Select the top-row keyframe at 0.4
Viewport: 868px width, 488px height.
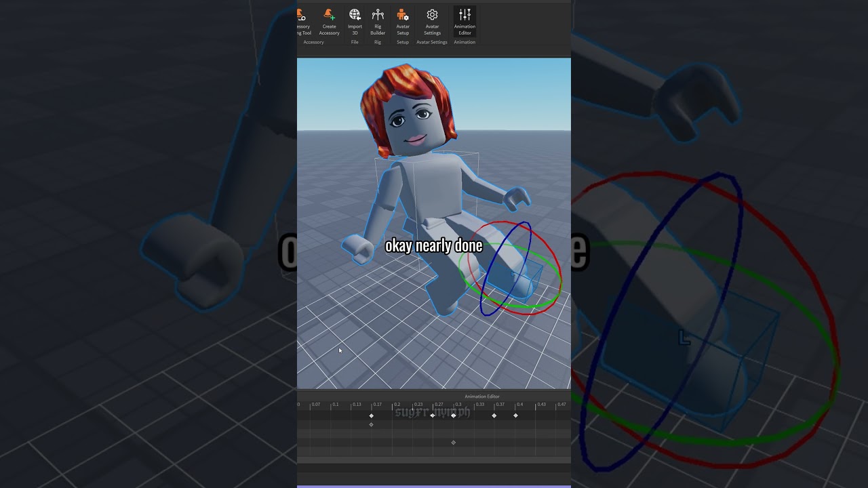(x=516, y=415)
